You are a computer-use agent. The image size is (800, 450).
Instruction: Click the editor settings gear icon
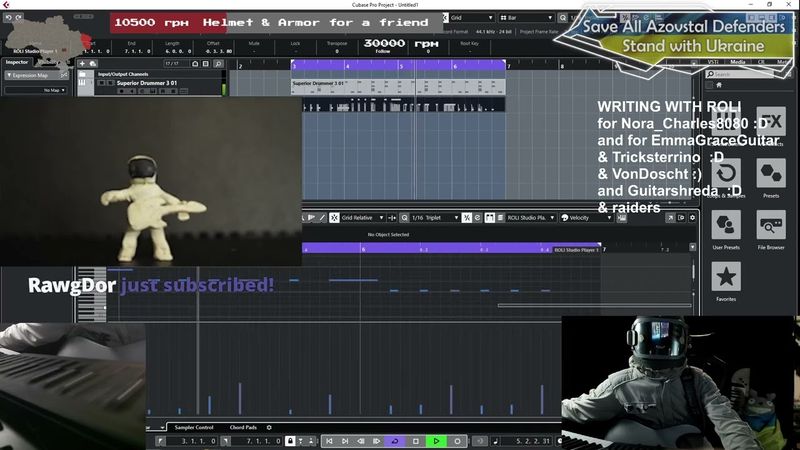[x=269, y=427]
